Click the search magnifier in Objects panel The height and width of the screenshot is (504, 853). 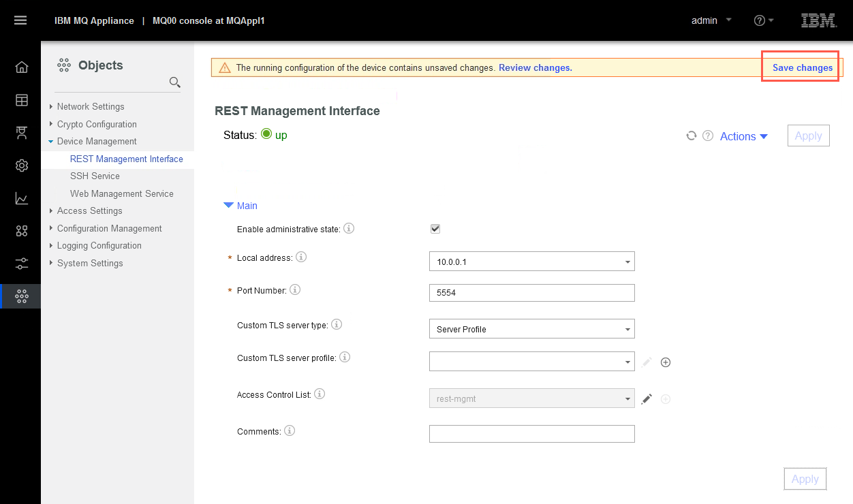pos(175,82)
